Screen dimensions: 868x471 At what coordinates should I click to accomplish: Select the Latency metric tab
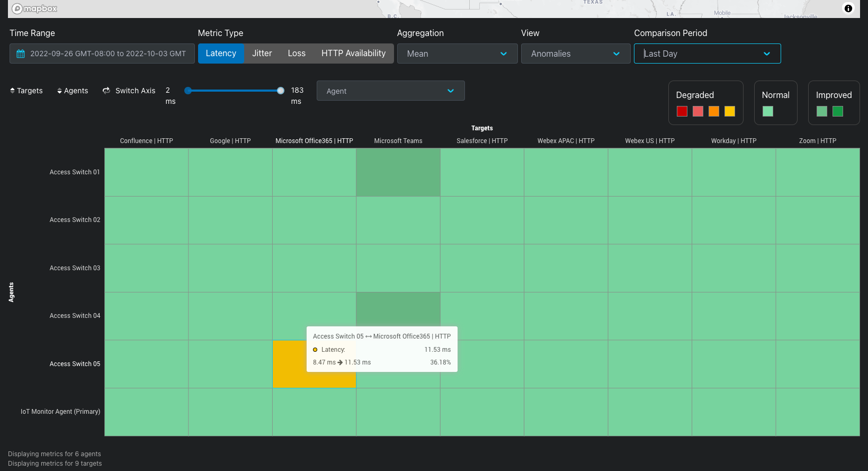(x=221, y=53)
